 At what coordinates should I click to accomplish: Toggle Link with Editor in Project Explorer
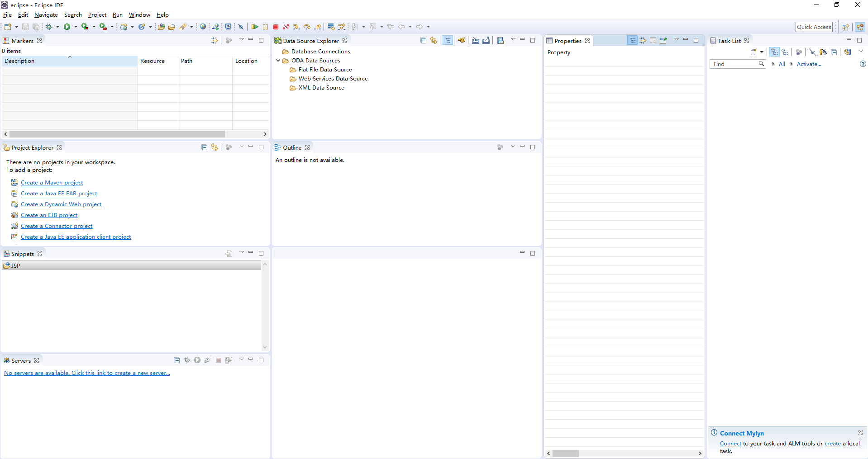215,147
